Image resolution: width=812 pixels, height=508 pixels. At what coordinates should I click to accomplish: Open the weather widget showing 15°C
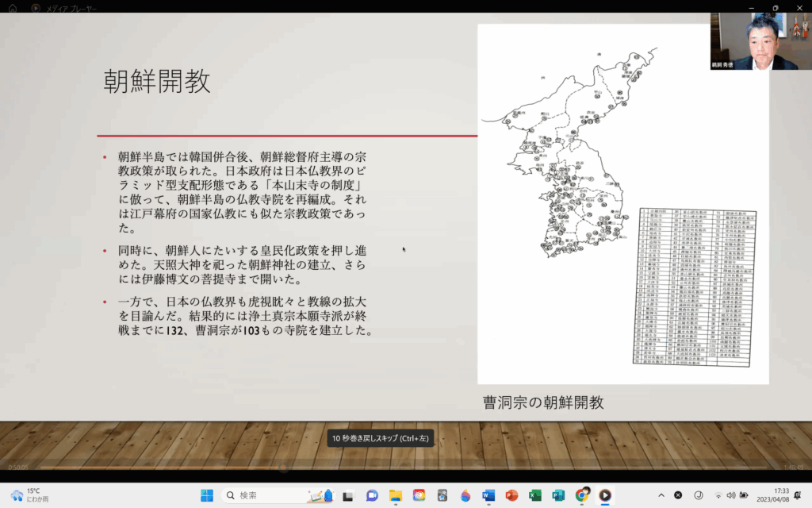[28, 495]
